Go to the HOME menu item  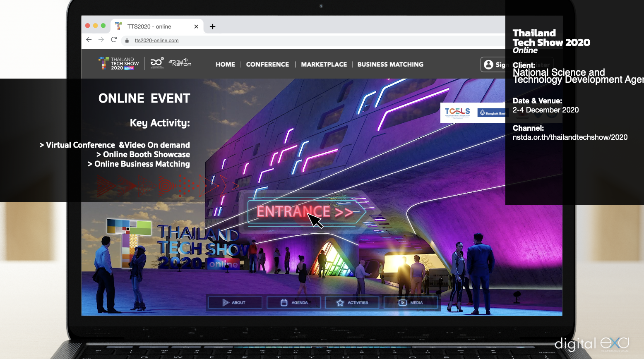225,65
